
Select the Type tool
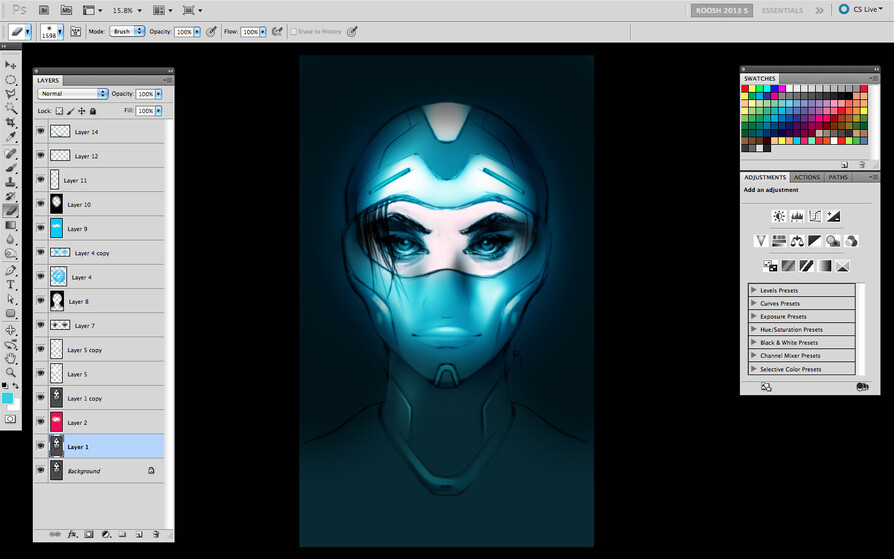pos(10,285)
